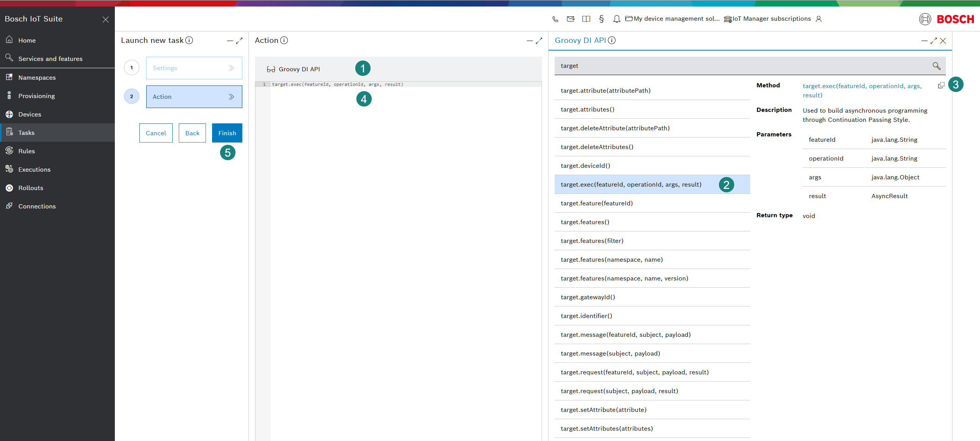Open Provisioning in the sidebar
The image size is (980, 441).
(x=57, y=96)
